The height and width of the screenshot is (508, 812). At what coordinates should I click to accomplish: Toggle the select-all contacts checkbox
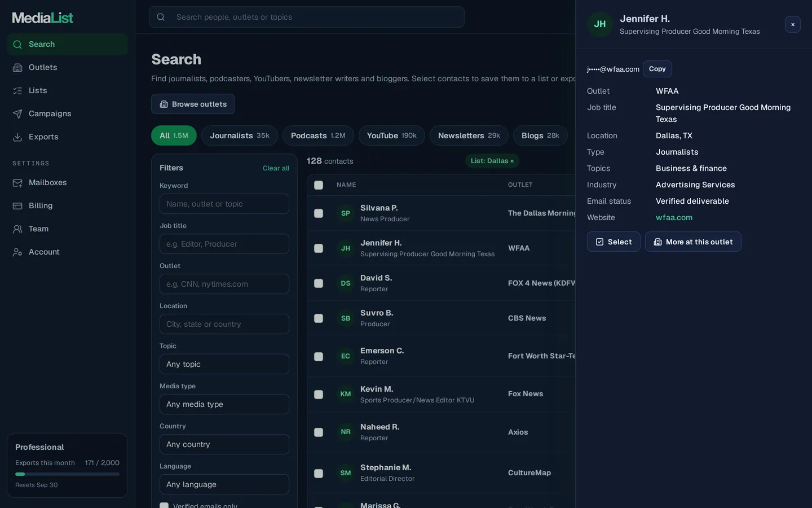point(319,185)
